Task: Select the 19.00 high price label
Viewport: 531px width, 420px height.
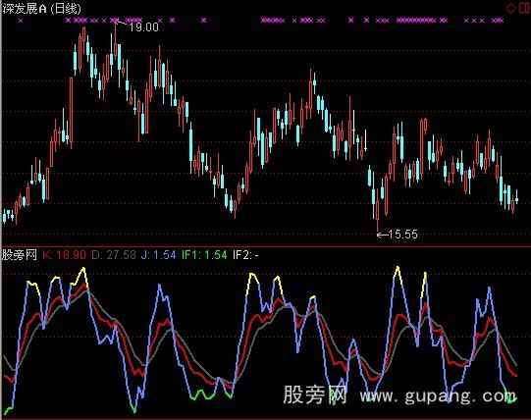Action: pos(143,27)
